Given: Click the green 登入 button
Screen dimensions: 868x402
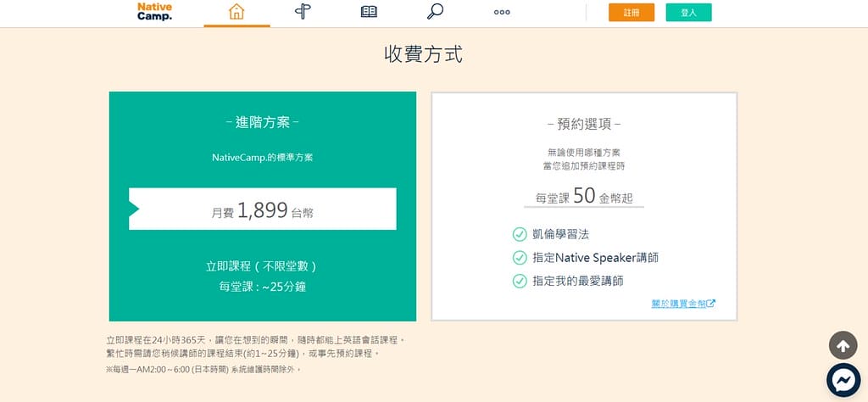Looking at the screenshot, I should click(688, 12).
